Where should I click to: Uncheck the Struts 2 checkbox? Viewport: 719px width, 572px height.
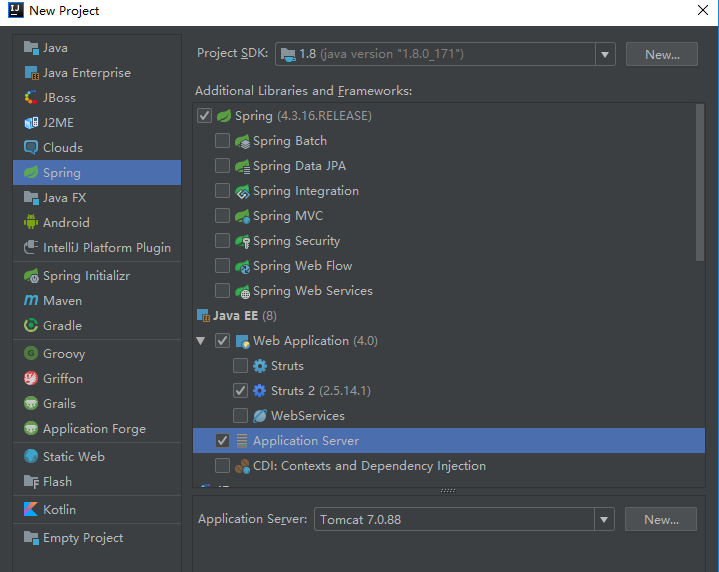tap(240, 391)
